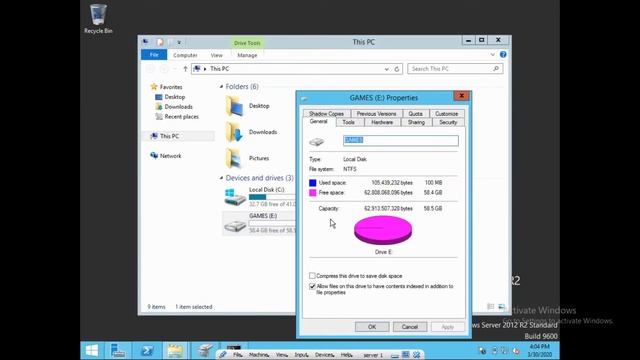Select Network in navigation pane
The height and width of the screenshot is (360, 640).
(x=171, y=156)
